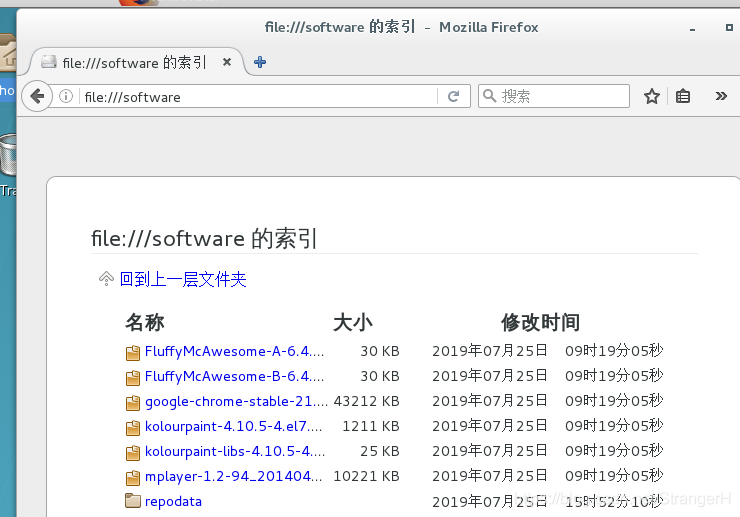Screen dimensions: 740x517
Task: Close the file:///software tab
Action: pyautogui.click(x=227, y=62)
